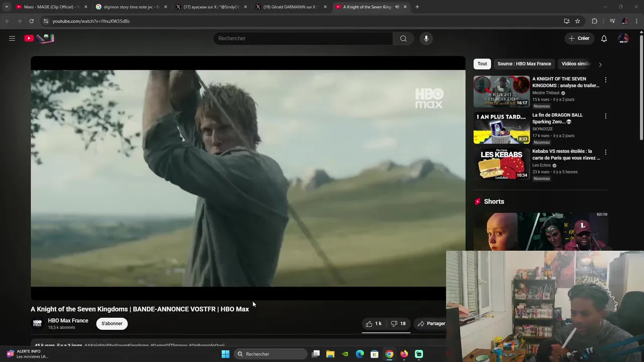Like the video with thumbs-up

[374, 324]
